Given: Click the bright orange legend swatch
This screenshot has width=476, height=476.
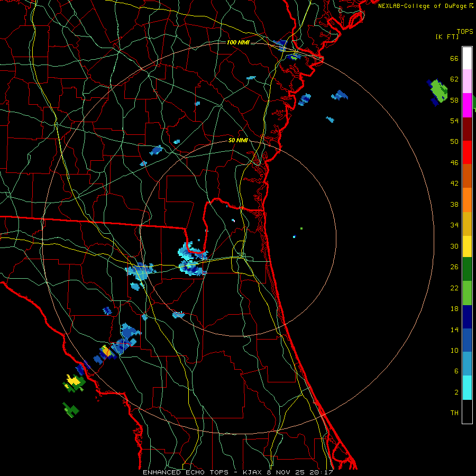Looking at the screenshot, I should [467, 200].
